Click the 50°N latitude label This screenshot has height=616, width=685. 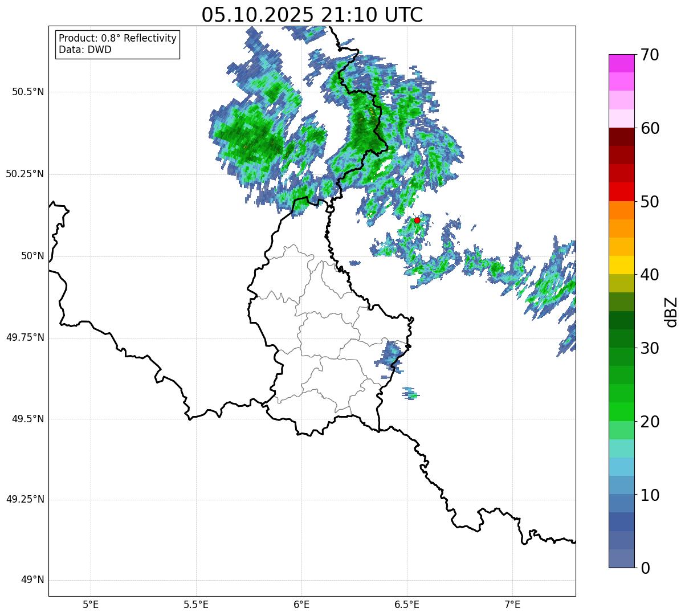click(x=32, y=256)
